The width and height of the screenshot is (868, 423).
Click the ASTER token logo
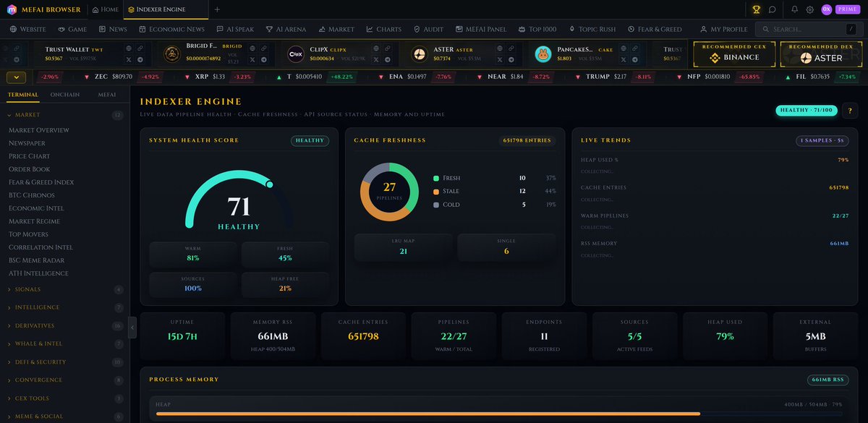coord(420,54)
